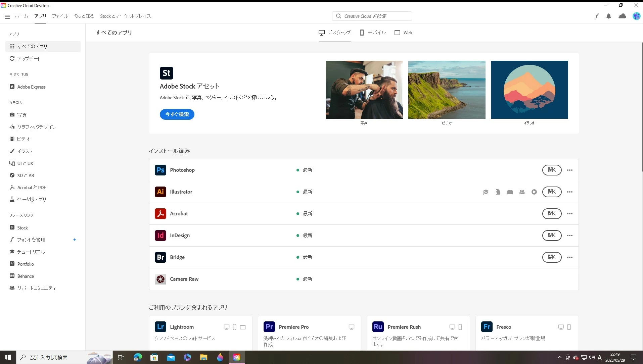Image resolution: width=643 pixels, height=364 pixels.
Task: Open more options for Photoshop
Action: coord(570,170)
